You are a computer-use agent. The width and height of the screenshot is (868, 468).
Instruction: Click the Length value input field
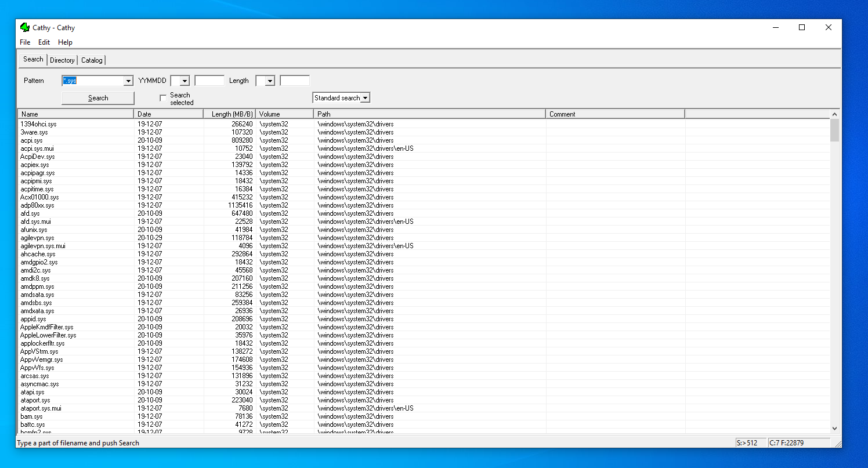tap(295, 81)
